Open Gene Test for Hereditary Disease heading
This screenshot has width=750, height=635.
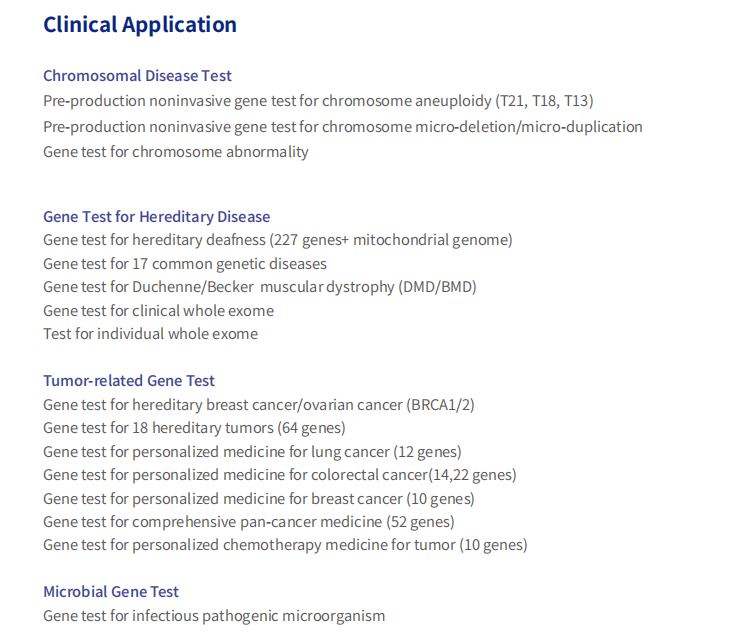coord(156,217)
